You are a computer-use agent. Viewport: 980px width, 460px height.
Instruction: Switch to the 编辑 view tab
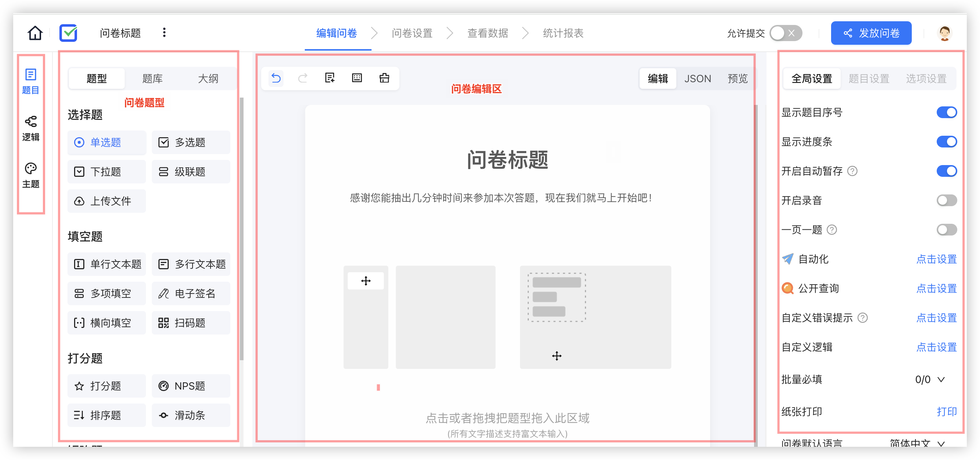coord(658,79)
